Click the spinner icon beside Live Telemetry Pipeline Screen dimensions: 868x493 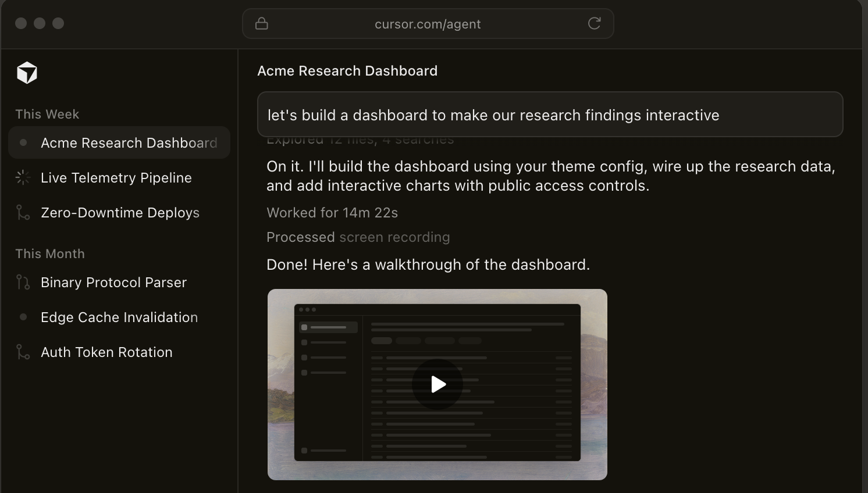click(22, 177)
